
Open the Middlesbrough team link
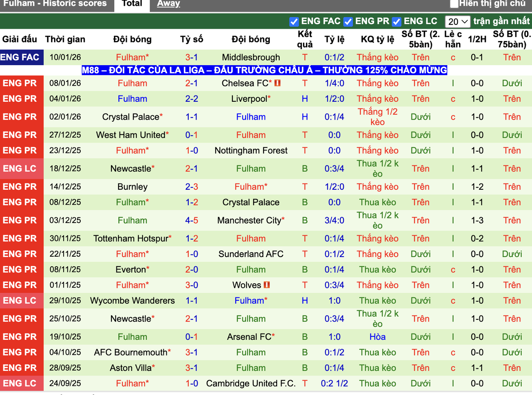[x=251, y=57]
